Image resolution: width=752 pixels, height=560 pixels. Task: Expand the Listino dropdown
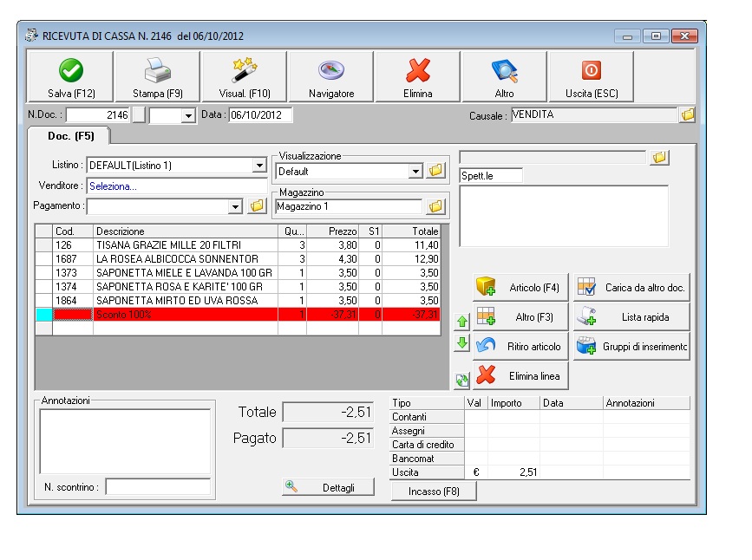coord(259,166)
